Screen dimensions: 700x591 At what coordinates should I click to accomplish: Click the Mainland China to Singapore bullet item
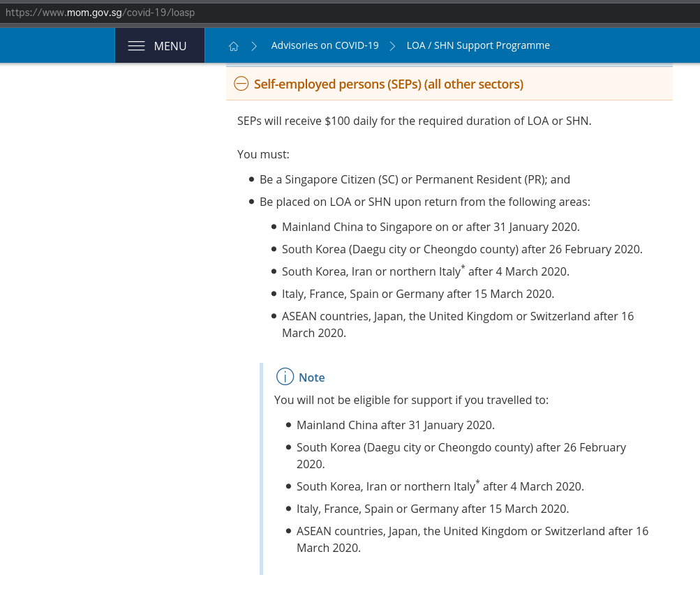(430, 227)
